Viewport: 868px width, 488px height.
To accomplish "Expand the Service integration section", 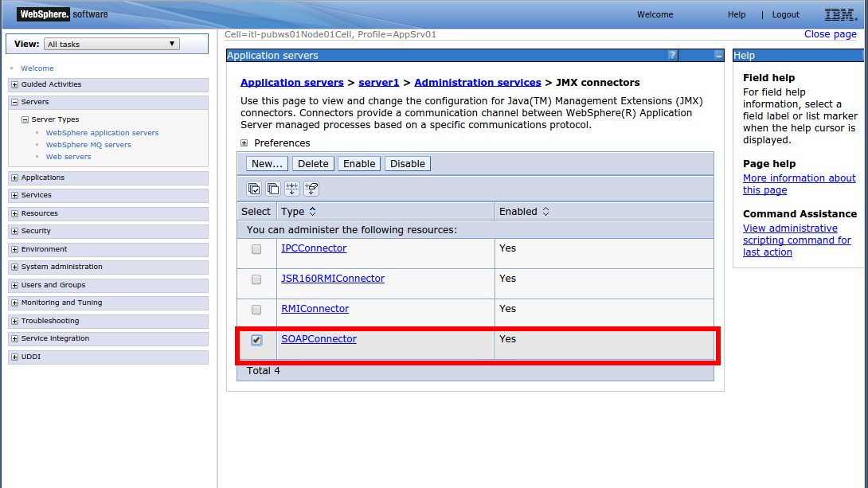I will coord(15,338).
